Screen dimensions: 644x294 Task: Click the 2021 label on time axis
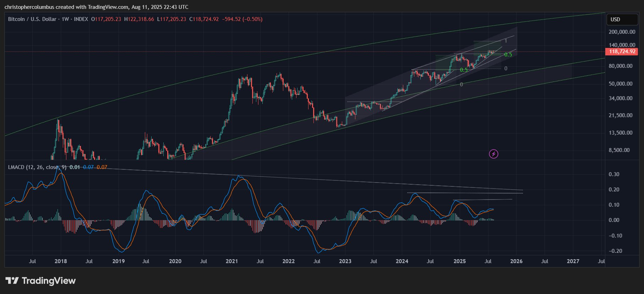pos(231,261)
